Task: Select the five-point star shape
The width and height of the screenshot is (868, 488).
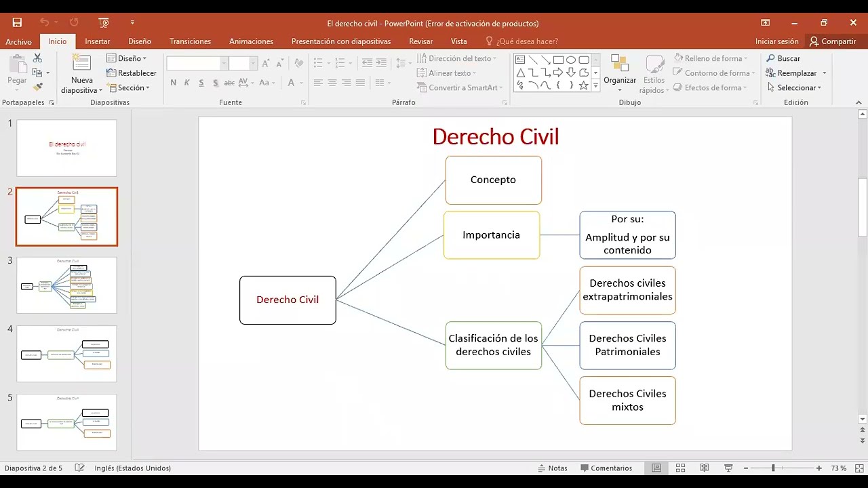Action: tap(583, 85)
